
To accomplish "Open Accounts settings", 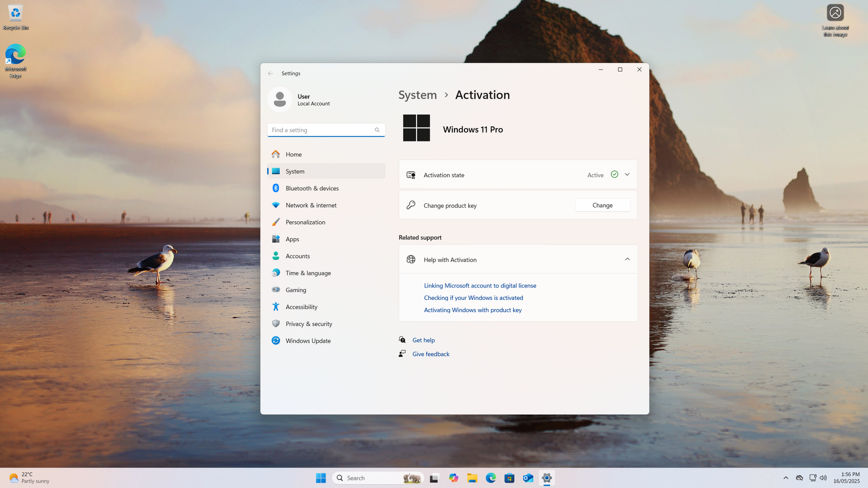I will (326, 256).
